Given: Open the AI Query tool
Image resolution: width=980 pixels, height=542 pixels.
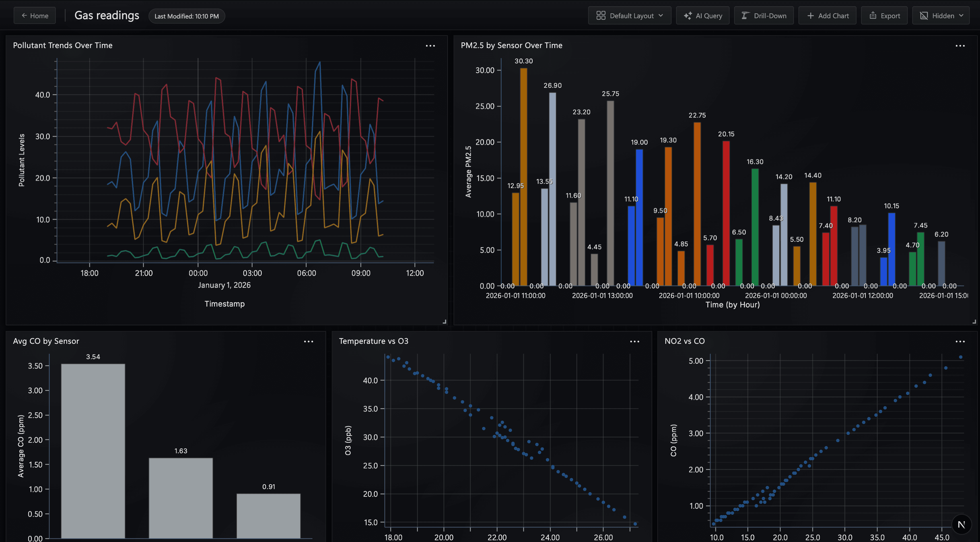Looking at the screenshot, I should (x=702, y=16).
